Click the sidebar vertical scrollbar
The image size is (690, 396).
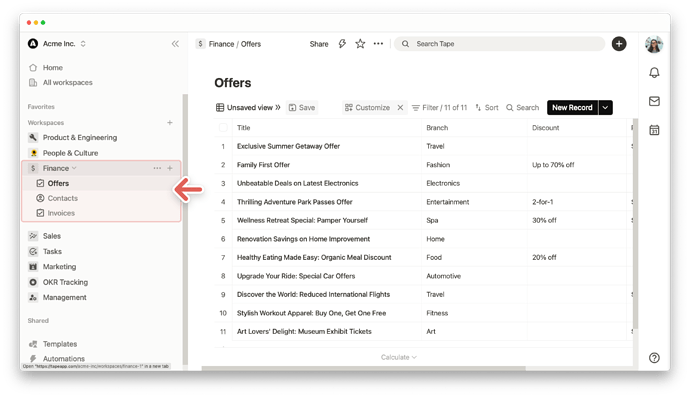185,229
